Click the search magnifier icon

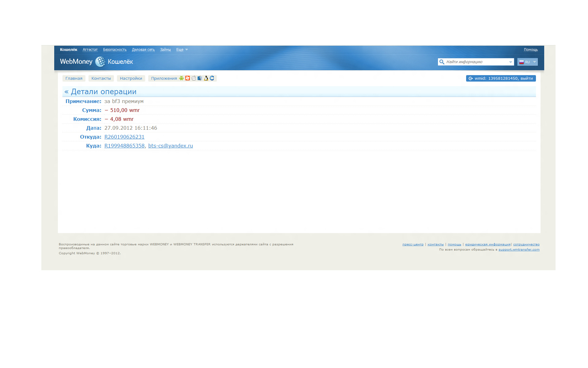[x=442, y=62]
